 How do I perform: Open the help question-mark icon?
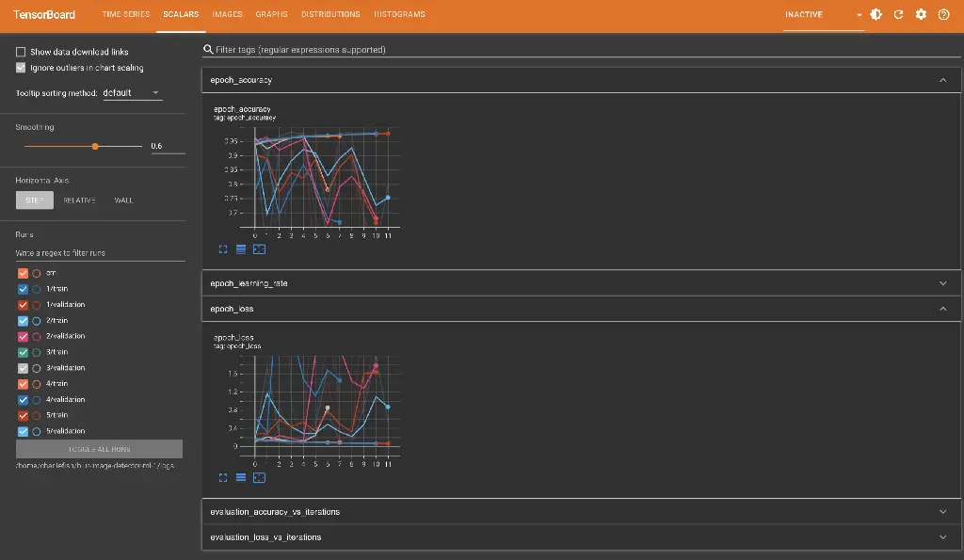click(x=943, y=14)
